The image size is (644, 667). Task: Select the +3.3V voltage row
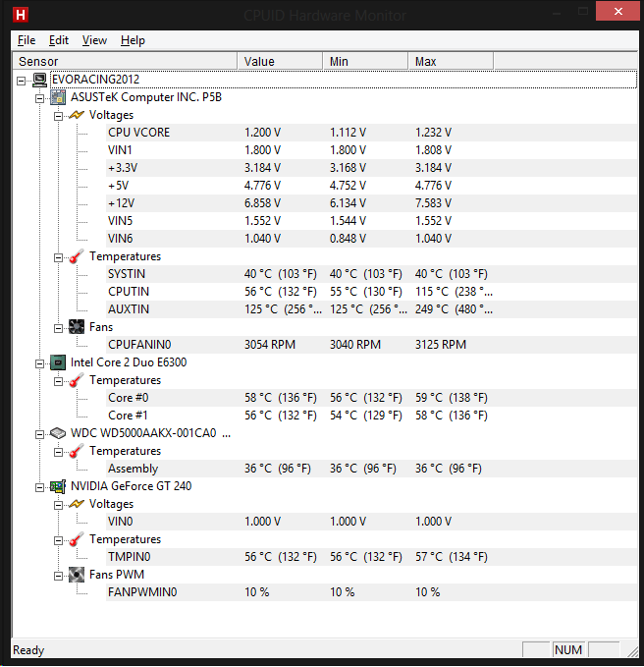371,168
